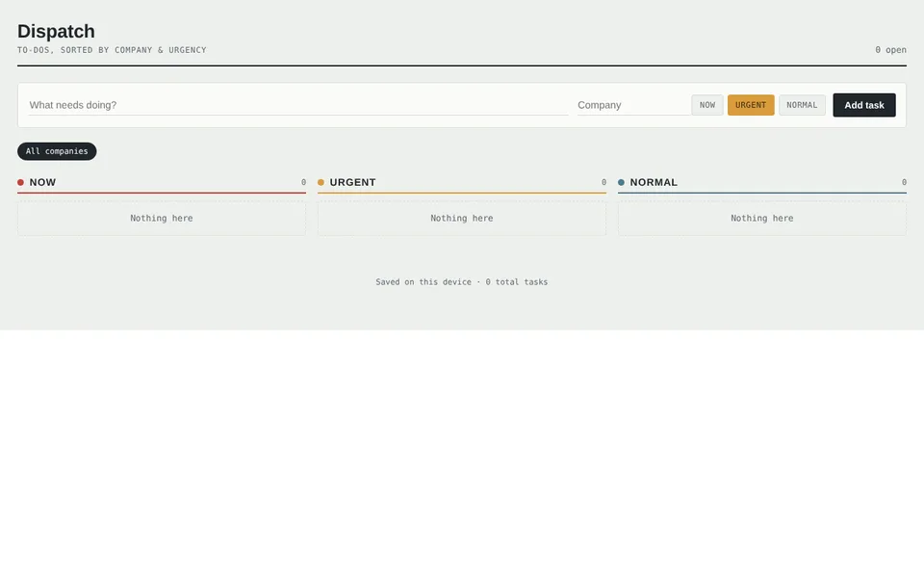Click the 'TO-DOS, SORTED BY COMPANY & URGENCY' subtitle

[x=112, y=50]
